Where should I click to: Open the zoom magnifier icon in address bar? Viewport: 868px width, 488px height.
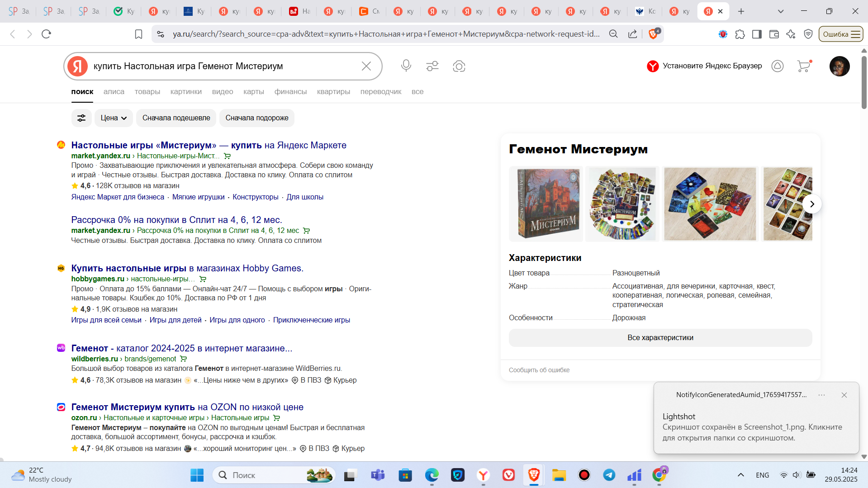[613, 34]
